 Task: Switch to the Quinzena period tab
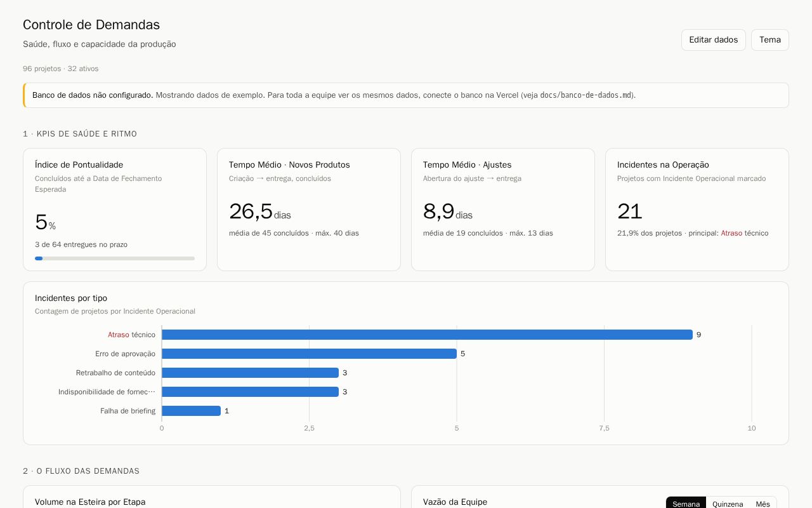coord(728,503)
